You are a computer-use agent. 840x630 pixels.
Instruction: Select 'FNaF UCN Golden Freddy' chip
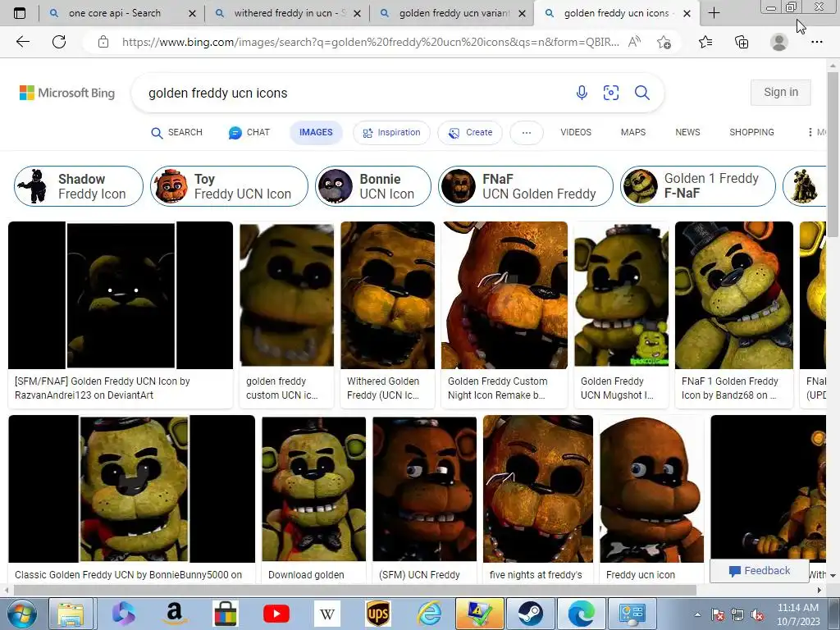[x=526, y=186]
